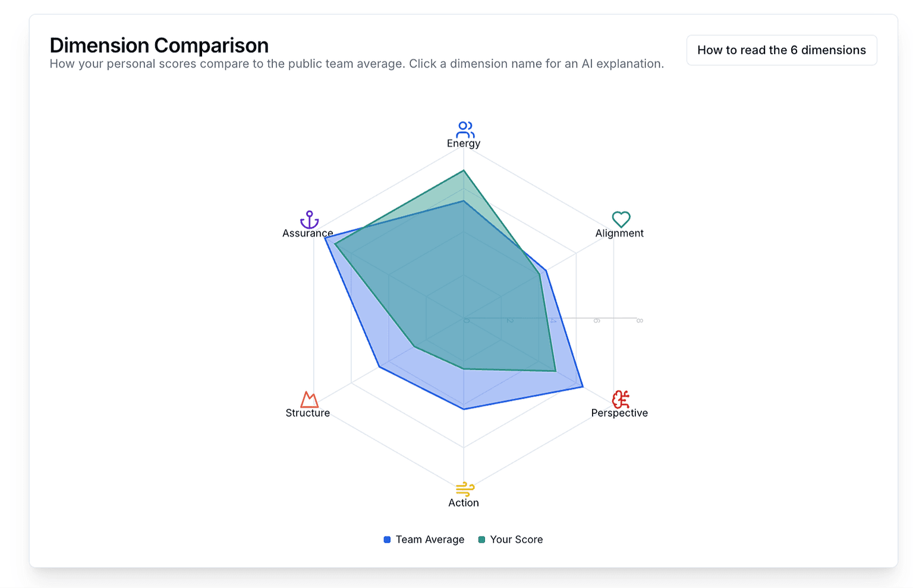The height and width of the screenshot is (588, 913).
Task: Select the anchor icon above Assurance
Action: click(x=308, y=219)
